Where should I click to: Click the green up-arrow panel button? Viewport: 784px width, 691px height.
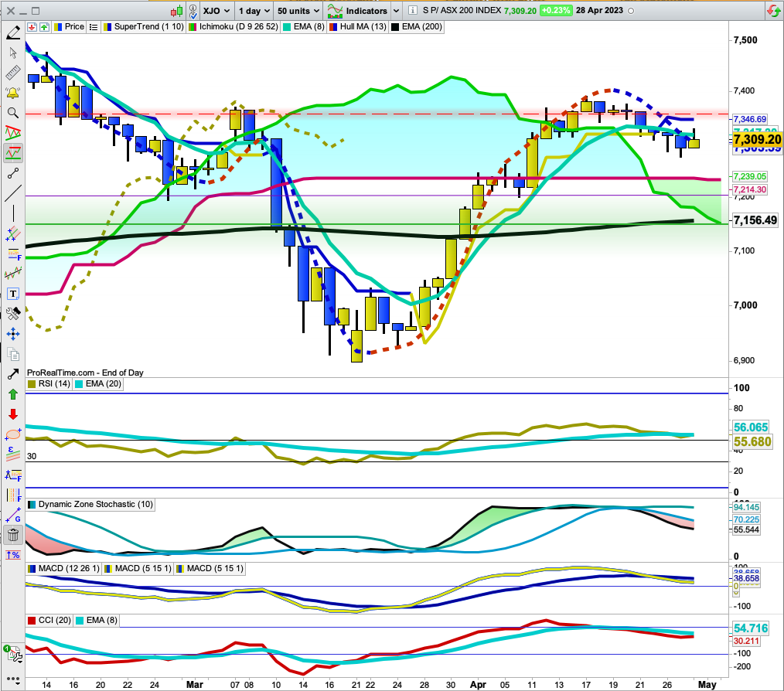point(44,27)
